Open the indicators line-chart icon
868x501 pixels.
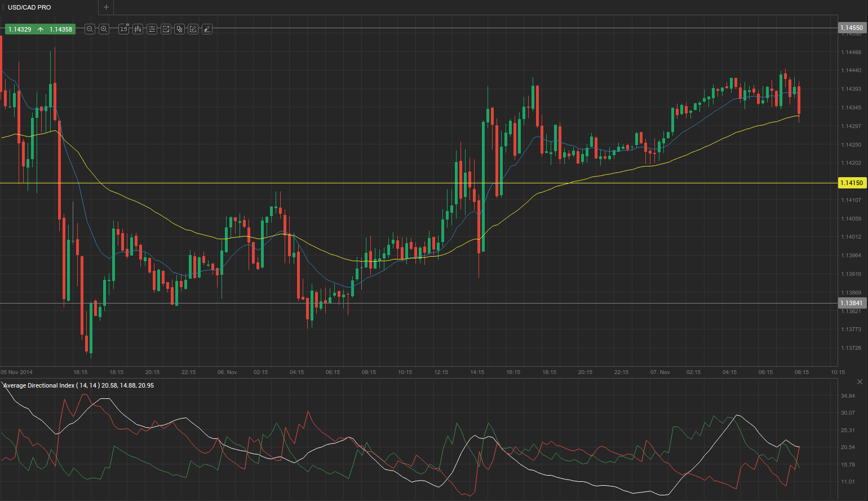pos(166,29)
